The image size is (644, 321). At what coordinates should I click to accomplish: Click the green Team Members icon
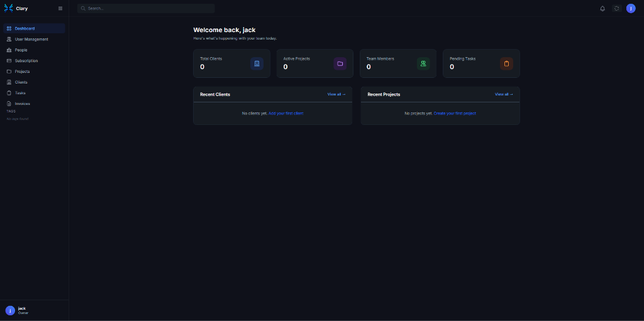423,63
